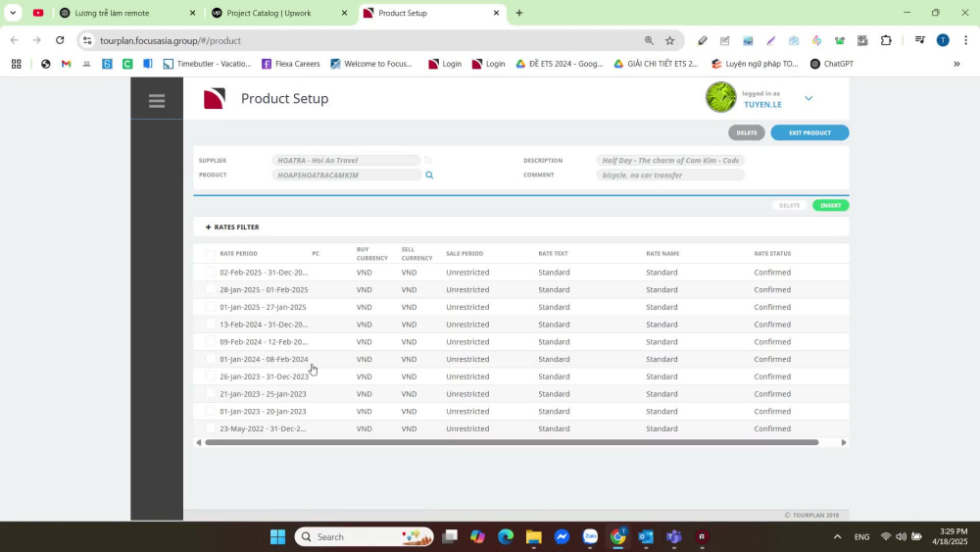Viewport: 980px width, 552px height.
Task: Check the 26-Jan-2023 - 31-Dec-2023 row
Action: point(211,376)
